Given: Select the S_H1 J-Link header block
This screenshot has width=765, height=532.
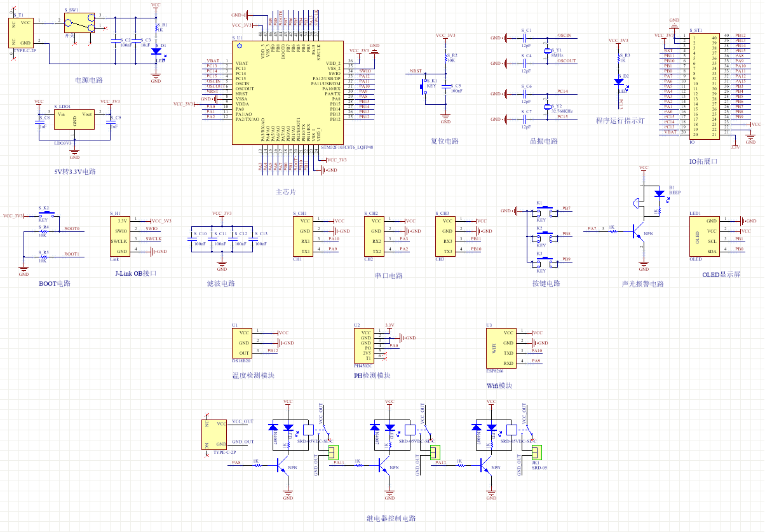Looking at the screenshot, I should coord(120,235).
